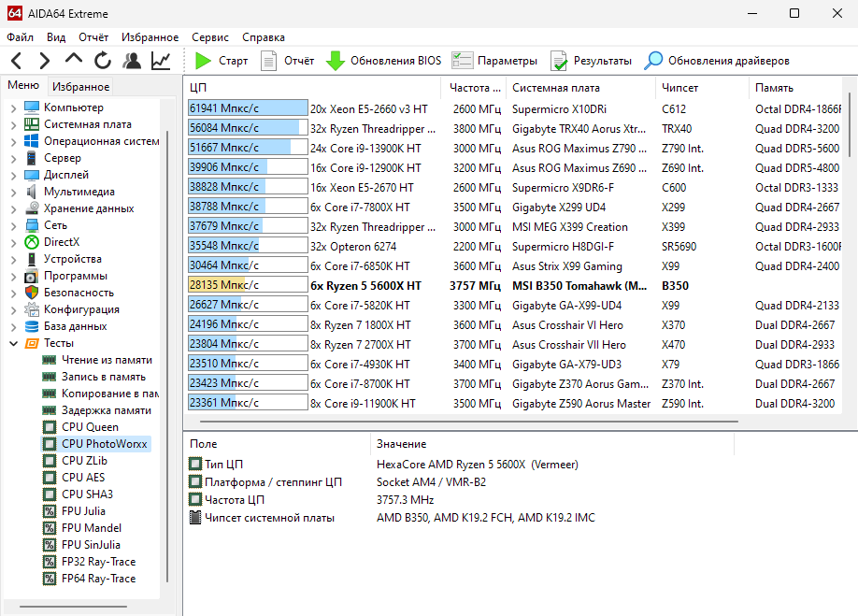Sort by the ЦП column header
The height and width of the screenshot is (616, 858).
(x=312, y=88)
